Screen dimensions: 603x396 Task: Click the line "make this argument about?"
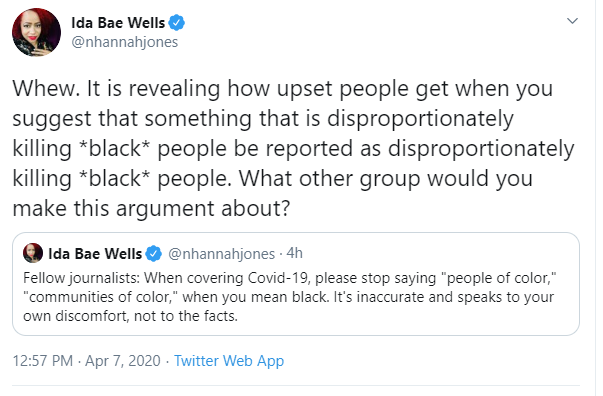pyautogui.click(x=151, y=209)
